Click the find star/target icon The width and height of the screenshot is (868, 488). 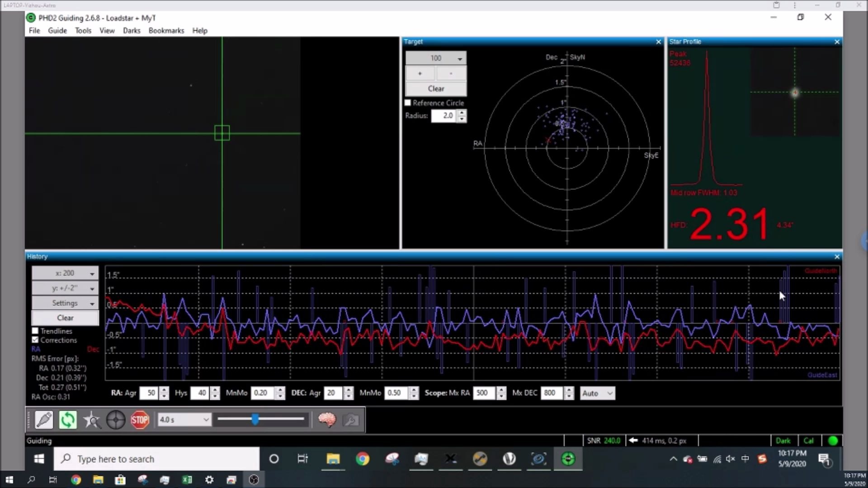[x=92, y=419]
